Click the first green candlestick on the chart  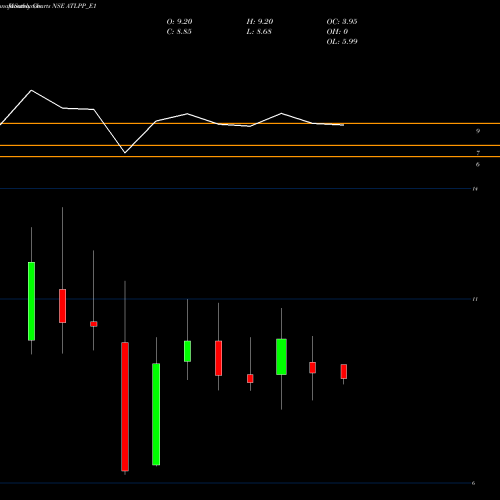[x=31, y=301]
